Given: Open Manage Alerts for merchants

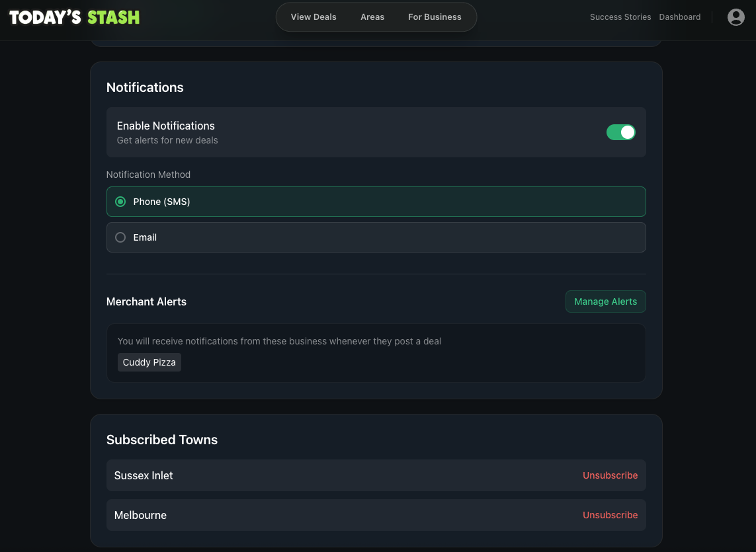Looking at the screenshot, I should (x=605, y=301).
